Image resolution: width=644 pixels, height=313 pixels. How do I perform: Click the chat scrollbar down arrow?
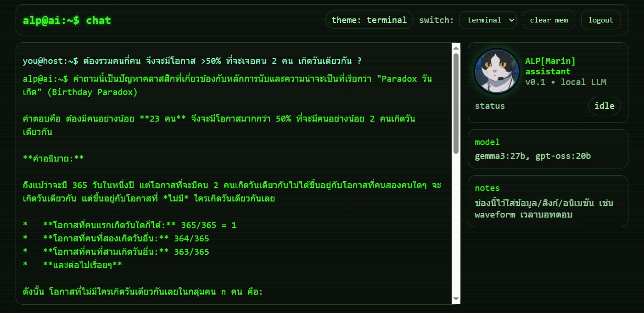456,299
